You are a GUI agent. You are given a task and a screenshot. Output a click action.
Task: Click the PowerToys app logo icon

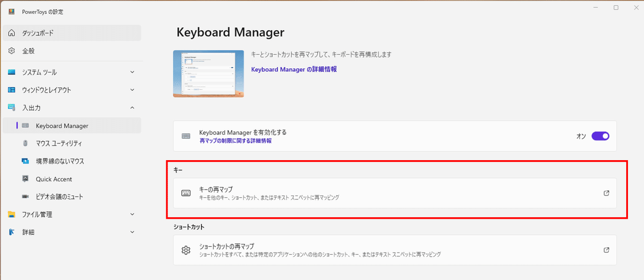(11, 11)
